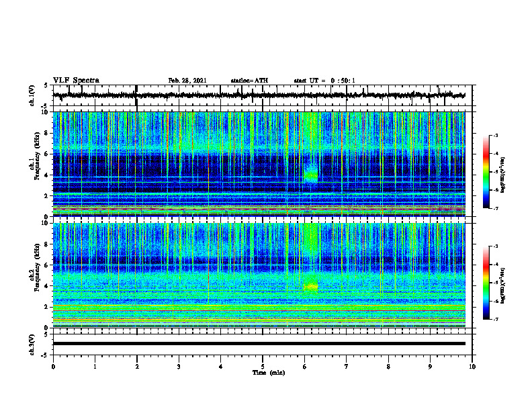Click the "-7" label on ch.1 colour bar
This screenshot has height=411, width=532.
point(496,208)
